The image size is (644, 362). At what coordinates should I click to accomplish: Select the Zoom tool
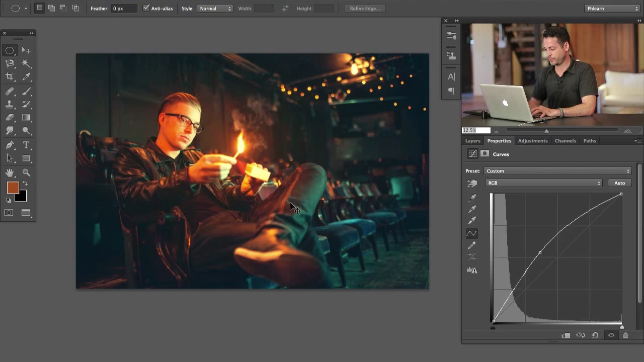click(27, 173)
